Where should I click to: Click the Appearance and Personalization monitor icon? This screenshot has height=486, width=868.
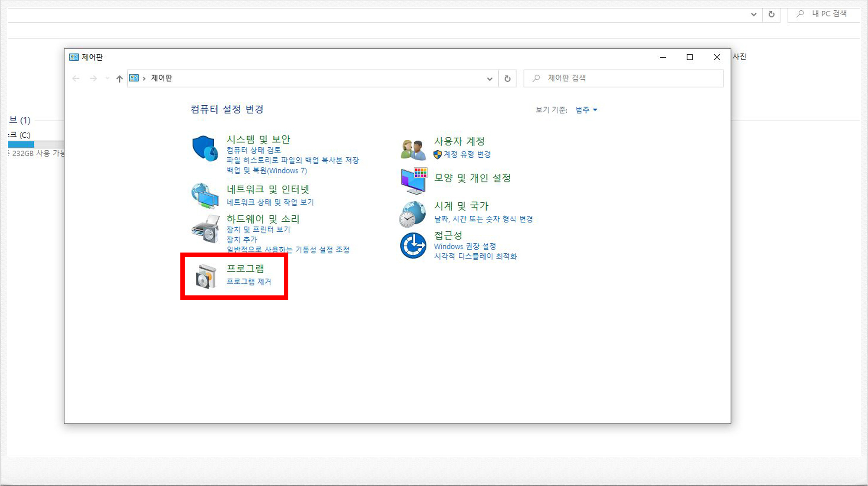414,180
